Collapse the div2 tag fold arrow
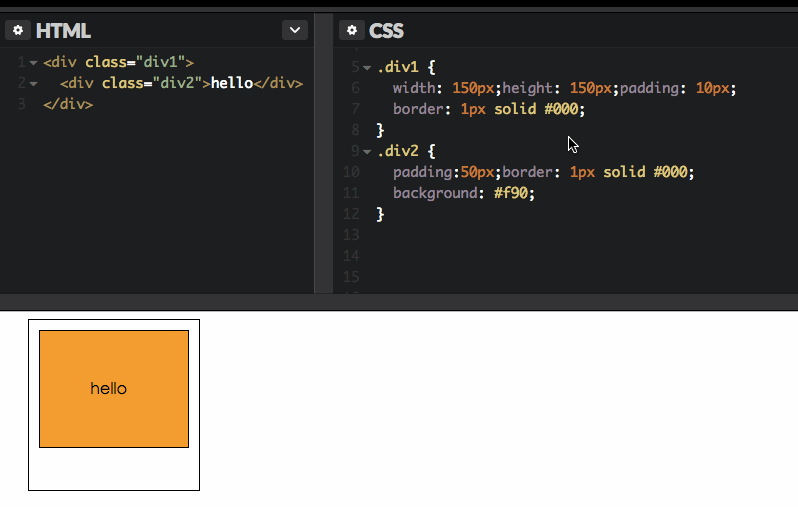The width and height of the screenshot is (798, 507). (x=33, y=84)
